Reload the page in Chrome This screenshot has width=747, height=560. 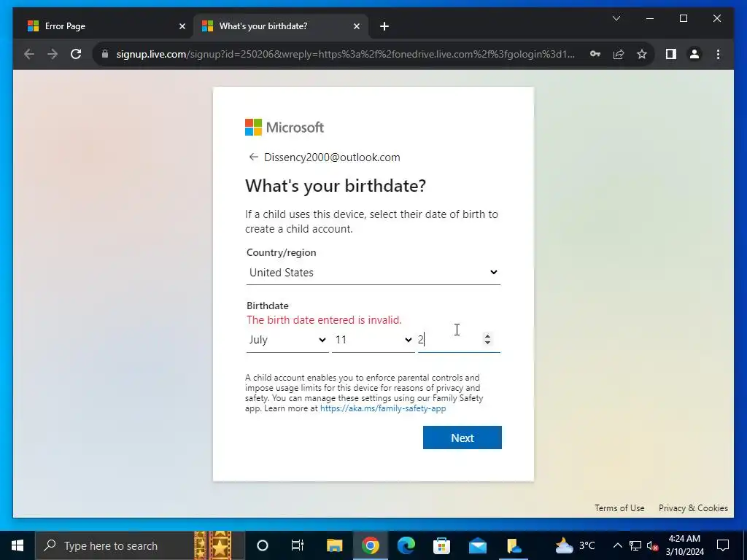76,54
